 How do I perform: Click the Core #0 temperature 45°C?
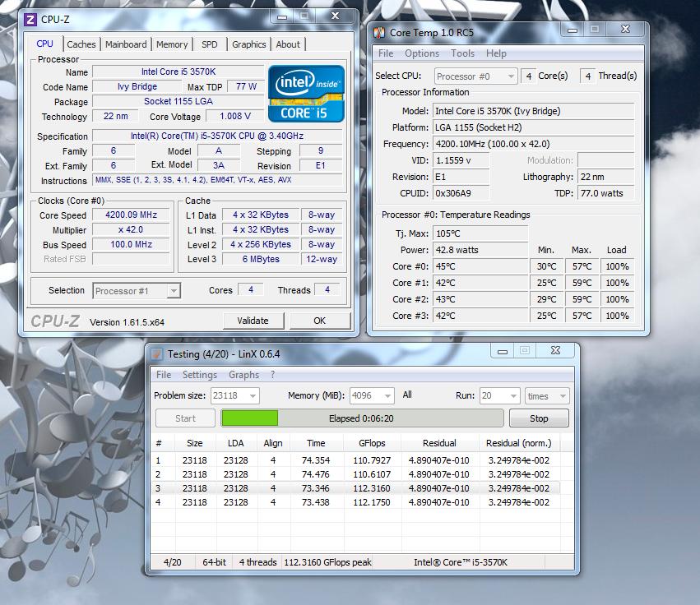[x=480, y=266]
